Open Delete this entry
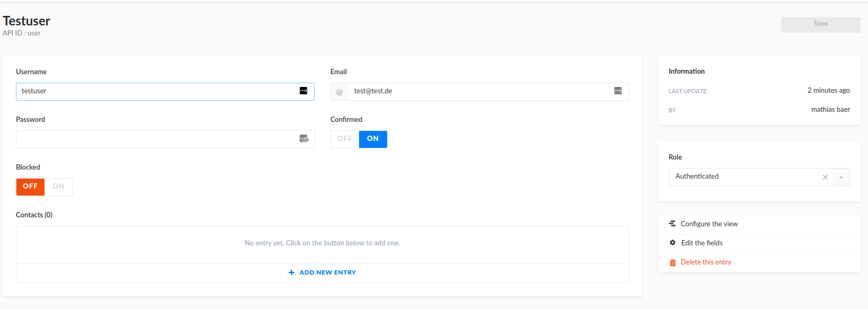The width and height of the screenshot is (868, 309). point(704,262)
